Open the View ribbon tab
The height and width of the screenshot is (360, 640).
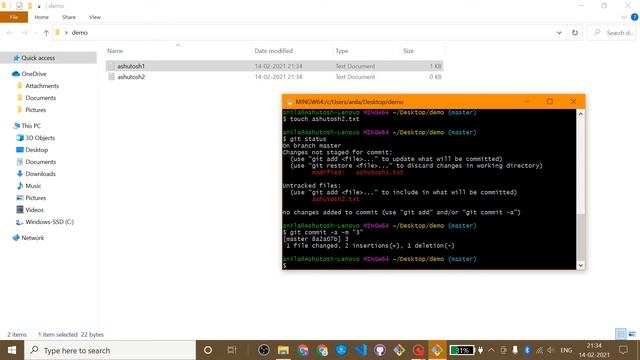(95, 17)
